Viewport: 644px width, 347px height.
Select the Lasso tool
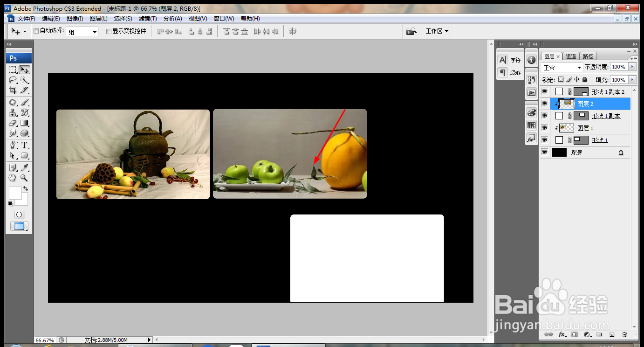[x=13, y=80]
